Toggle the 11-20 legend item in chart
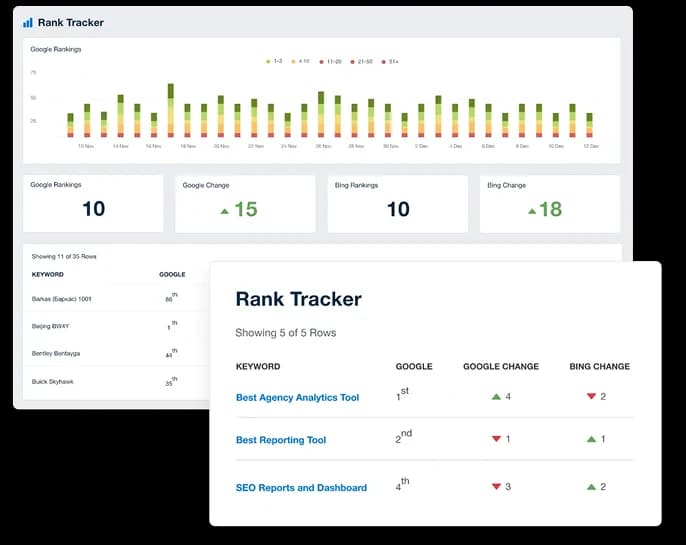The image size is (686, 545). 330,62
